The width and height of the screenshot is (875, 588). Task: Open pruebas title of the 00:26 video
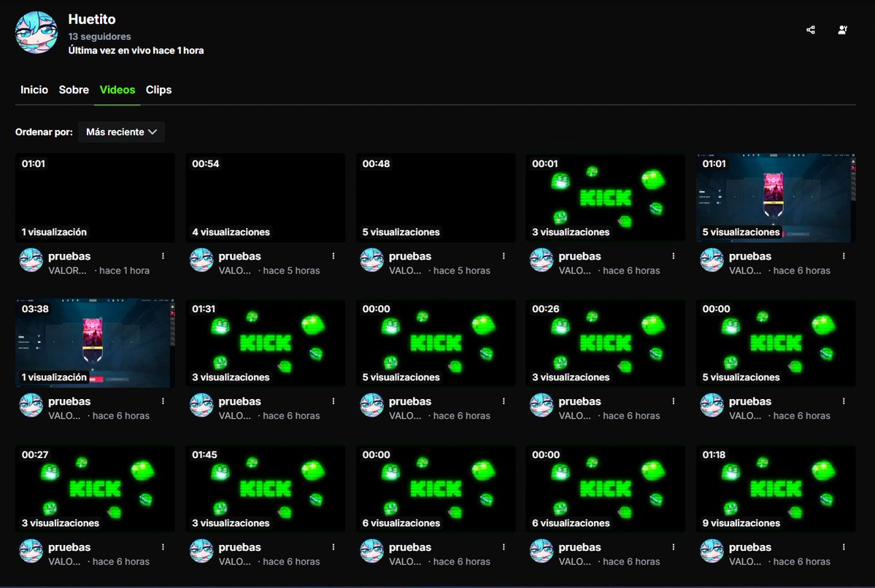(579, 401)
